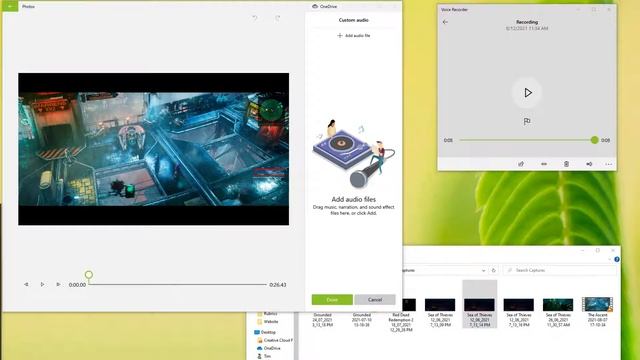Undo the last edit in Photos
The width and height of the screenshot is (640, 360).
(x=254, y=18)
